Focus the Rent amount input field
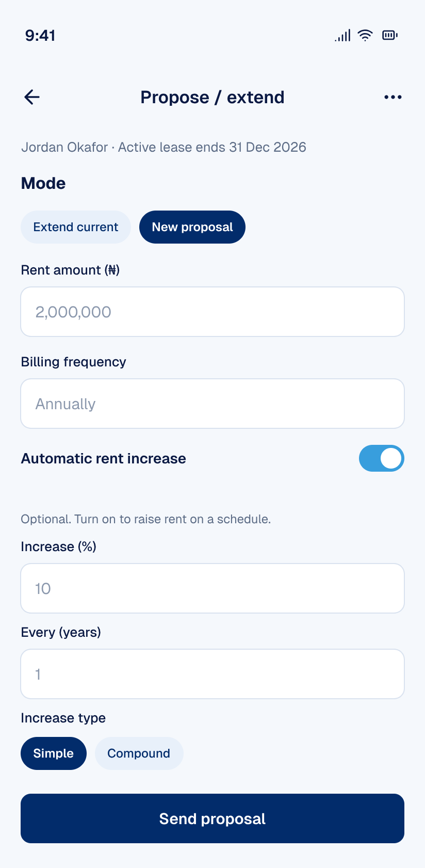425x868 pixels. 213,312
